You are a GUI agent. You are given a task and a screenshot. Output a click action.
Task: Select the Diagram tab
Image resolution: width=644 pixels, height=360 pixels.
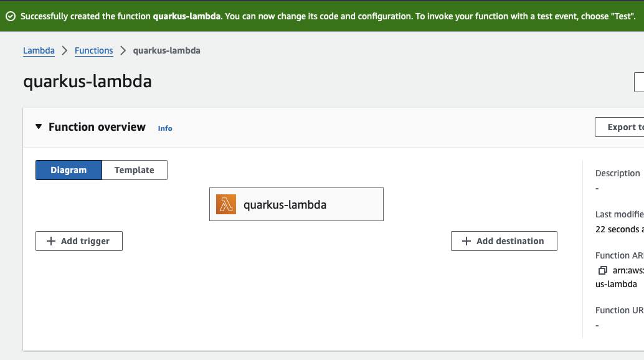click(x=69, y=169)
